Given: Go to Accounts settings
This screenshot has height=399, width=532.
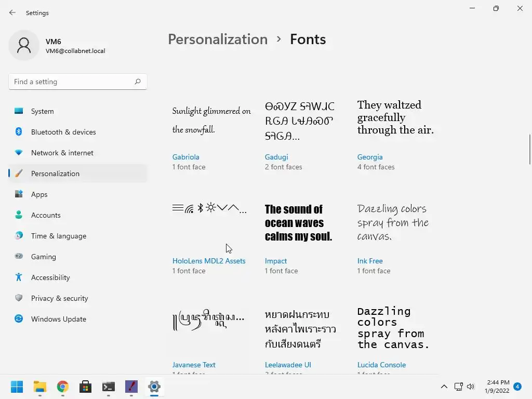Looking at the screenshot, I should point(78,215).
